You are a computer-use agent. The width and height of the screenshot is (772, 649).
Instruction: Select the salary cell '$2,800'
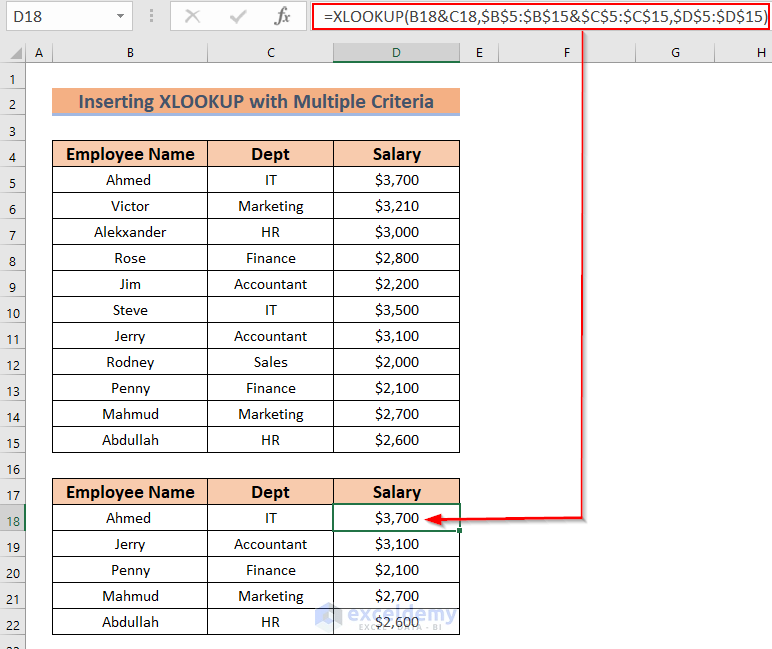pyautogui.click(x=396, y=258)
